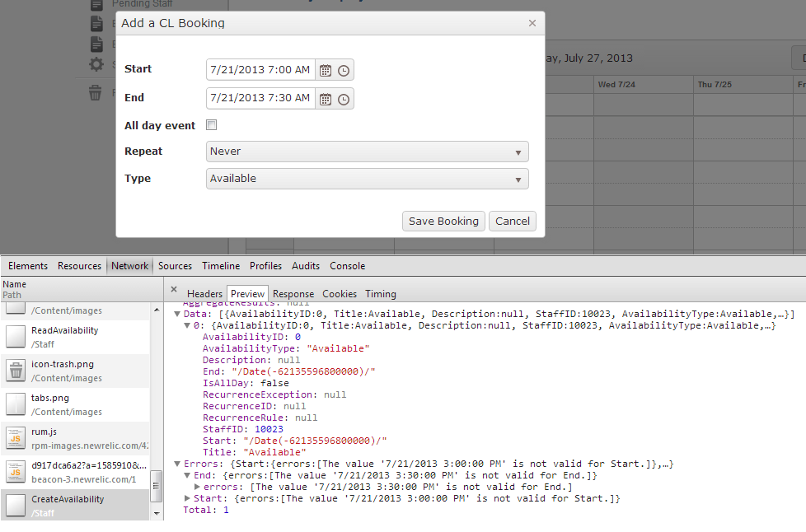This screenshot has height=532, width=806.
Task: Select rum.js file icon in network list
Action: point(16,438)
